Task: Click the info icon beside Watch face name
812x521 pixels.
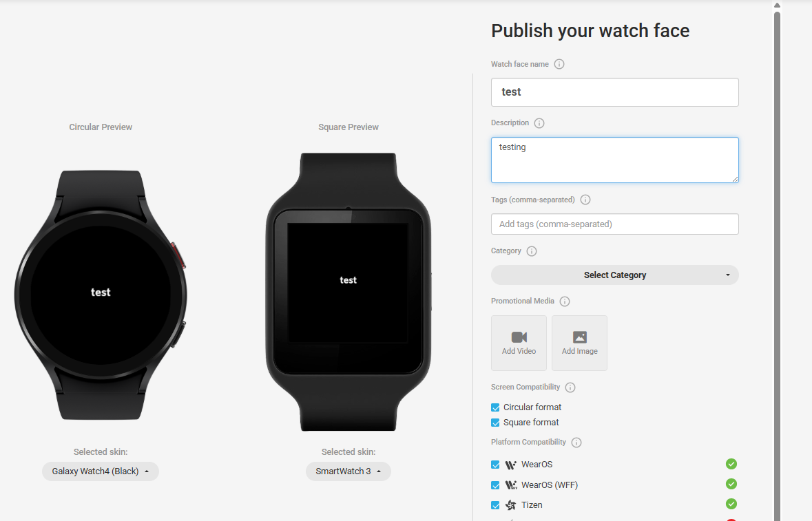Action: tap(559, 64)
